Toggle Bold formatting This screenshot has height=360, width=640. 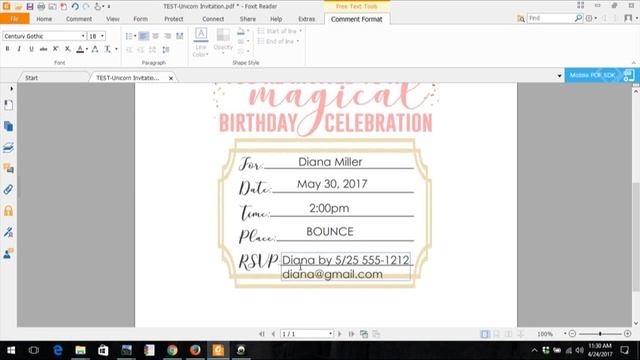7,49
